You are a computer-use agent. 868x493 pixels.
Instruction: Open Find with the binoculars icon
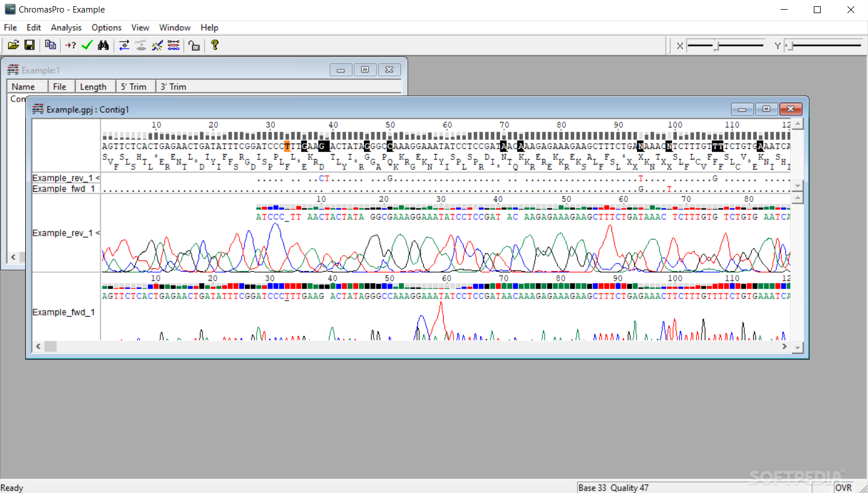point(103,45)
